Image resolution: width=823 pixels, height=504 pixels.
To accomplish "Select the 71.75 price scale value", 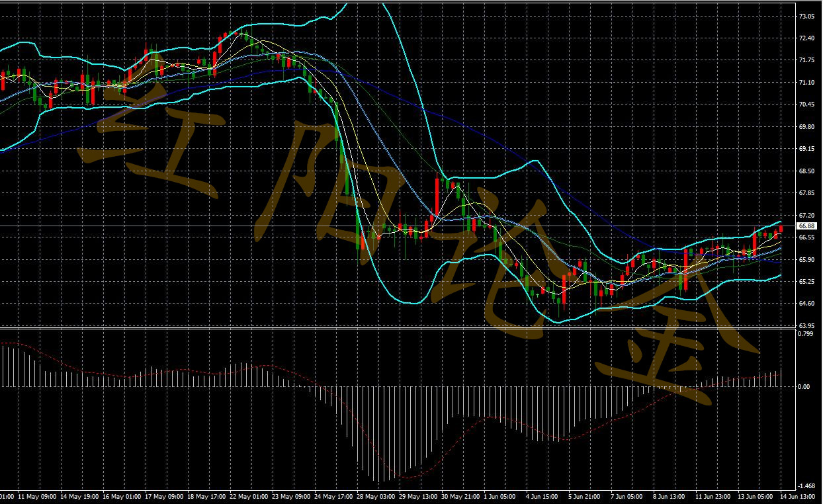I will (807, 60).
